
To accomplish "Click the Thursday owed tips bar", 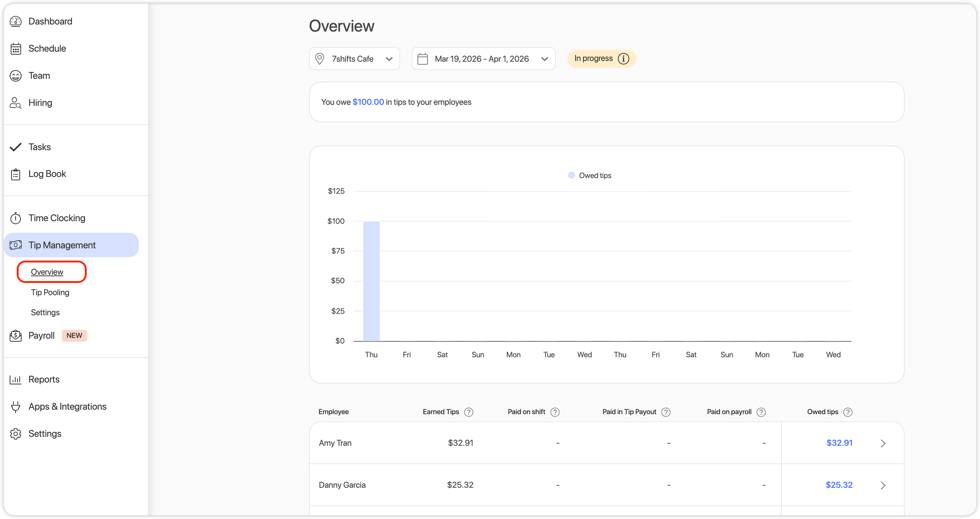I will (371, 281).
